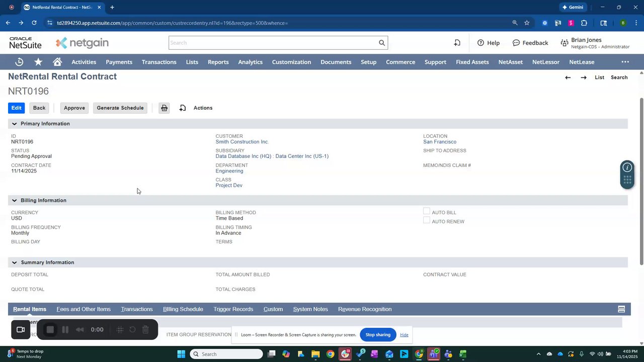Click the Back button
Viewport: 644px width, 362px height.
[x=39, y=108]
